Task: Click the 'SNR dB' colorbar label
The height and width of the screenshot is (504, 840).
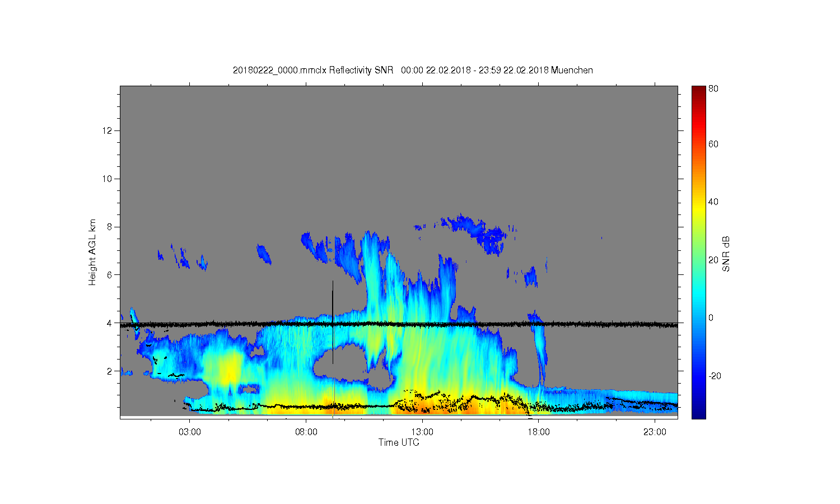Action: (726, 254)
